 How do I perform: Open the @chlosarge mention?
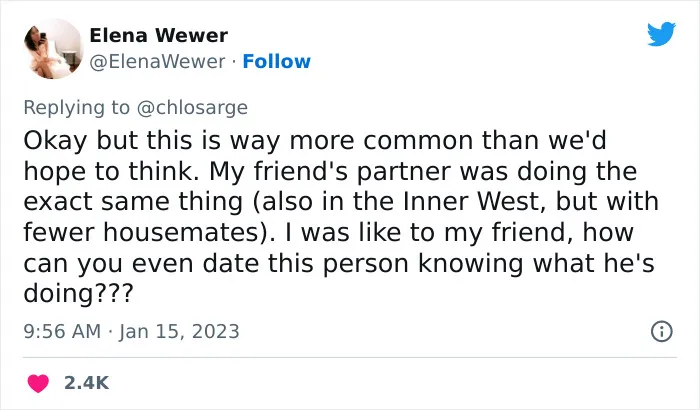tap(192, 108)
